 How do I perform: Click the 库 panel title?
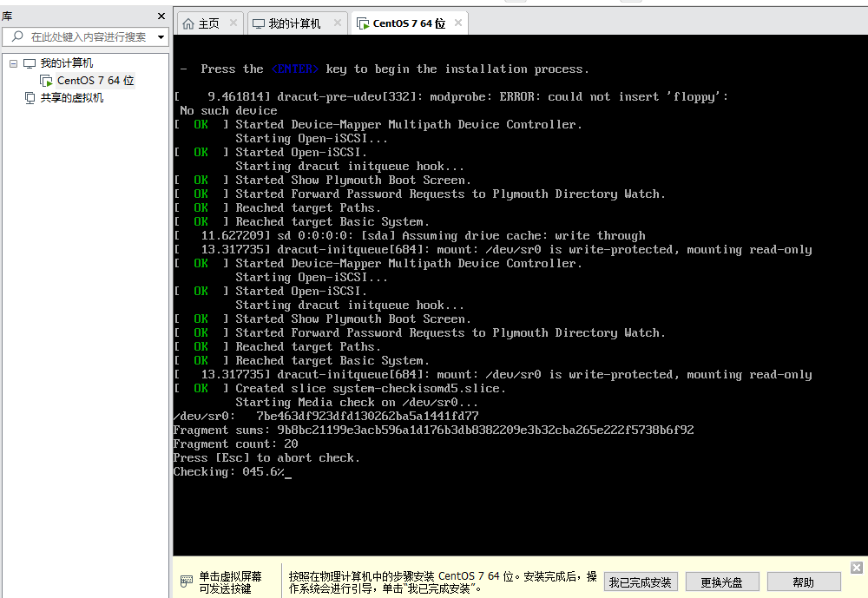click(x=7, y=16)
